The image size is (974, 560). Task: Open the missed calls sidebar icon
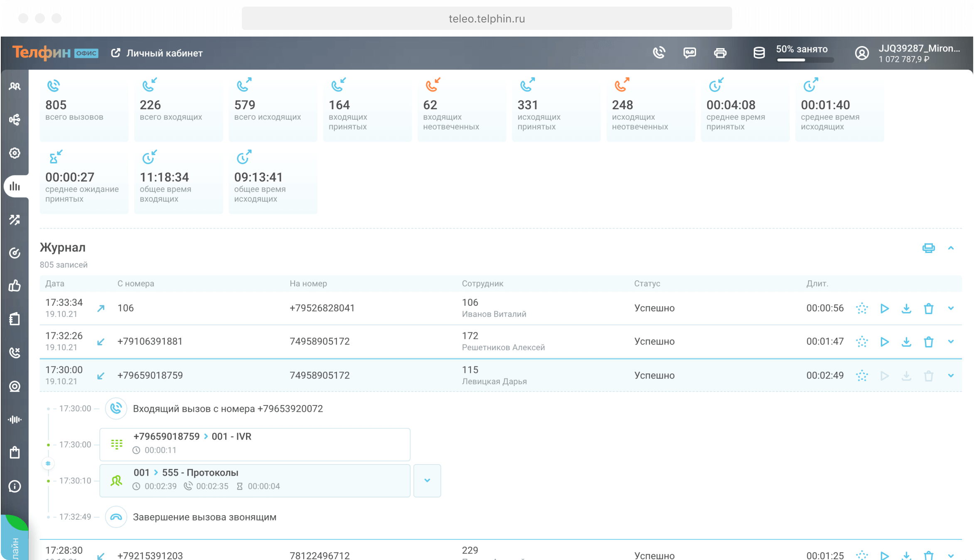(15, 353)
